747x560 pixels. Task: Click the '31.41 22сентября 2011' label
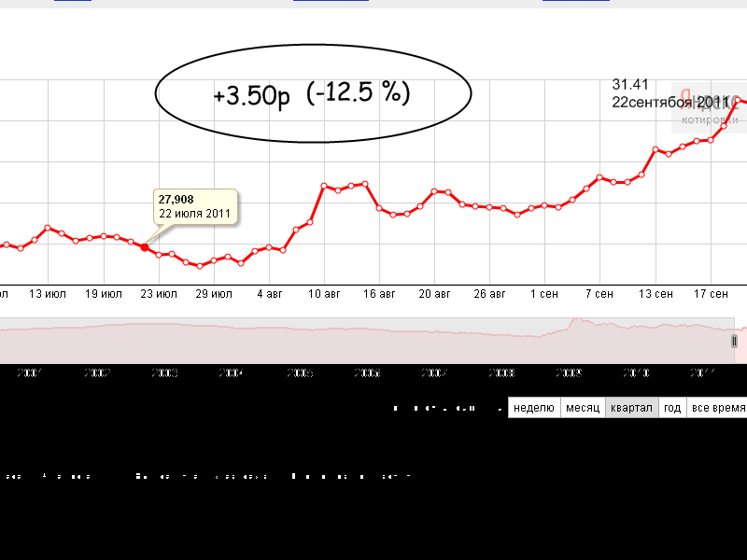click(x=668, y=93)
